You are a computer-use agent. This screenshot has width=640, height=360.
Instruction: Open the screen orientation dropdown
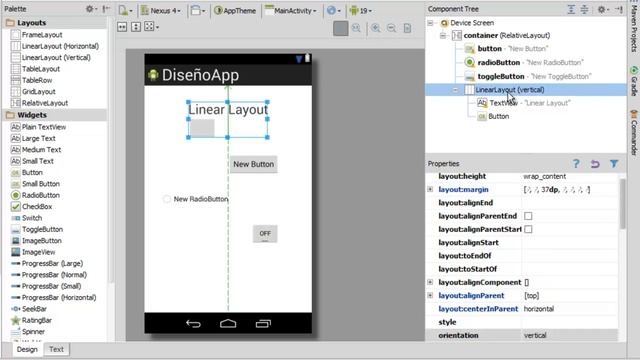point(198,11)
